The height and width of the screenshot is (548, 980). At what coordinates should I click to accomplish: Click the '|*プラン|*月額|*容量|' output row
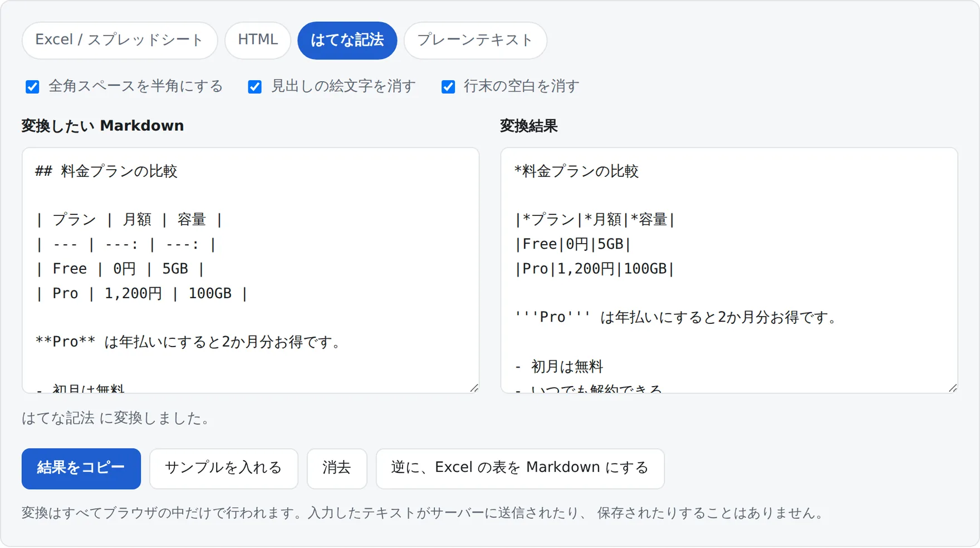595,220
